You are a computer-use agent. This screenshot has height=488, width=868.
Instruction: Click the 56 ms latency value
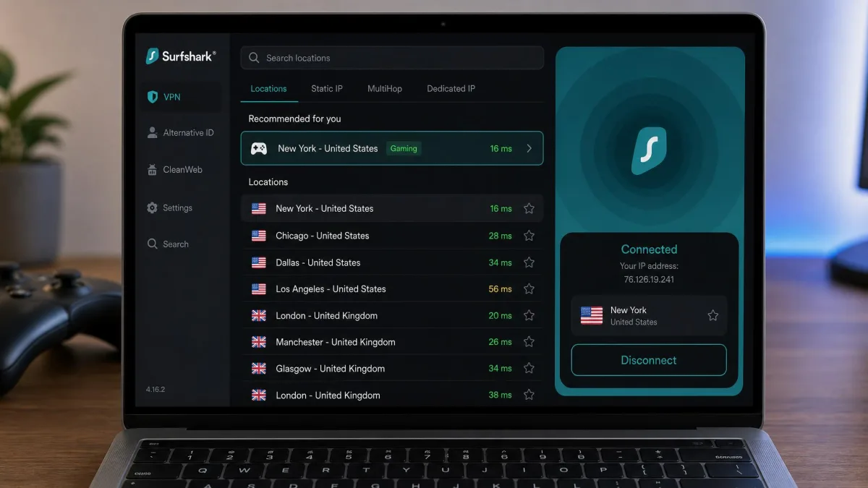tap(500, 289)
